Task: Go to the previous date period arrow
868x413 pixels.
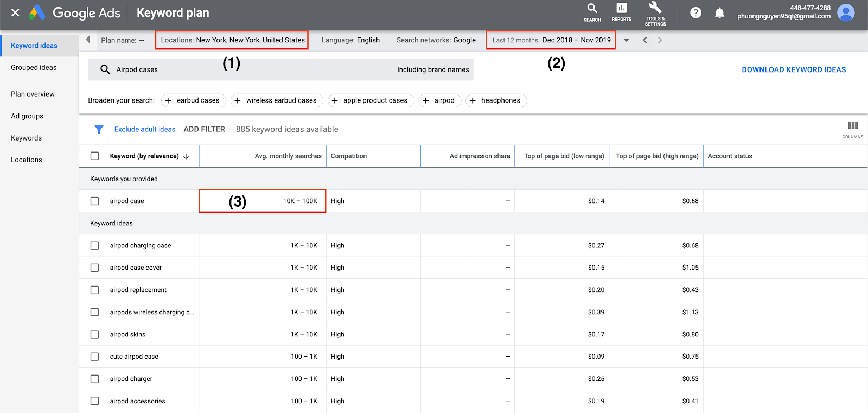Action: pos(644,40)
